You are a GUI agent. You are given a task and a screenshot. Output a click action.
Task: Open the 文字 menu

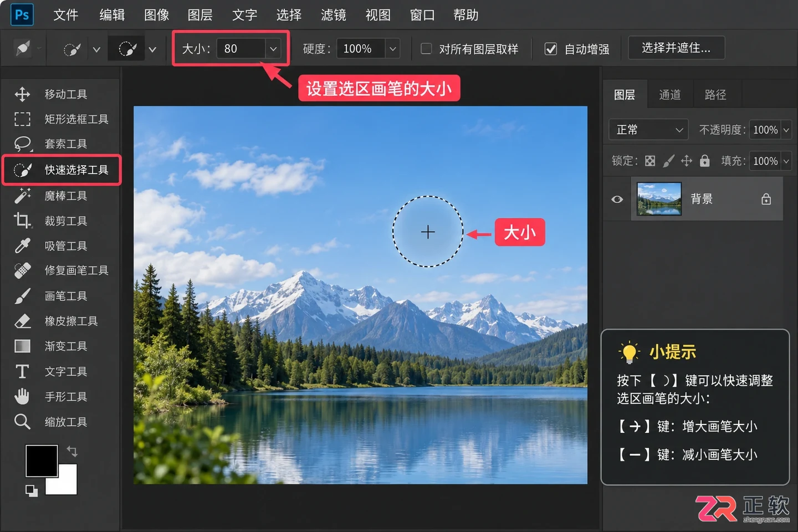(244, 15)
